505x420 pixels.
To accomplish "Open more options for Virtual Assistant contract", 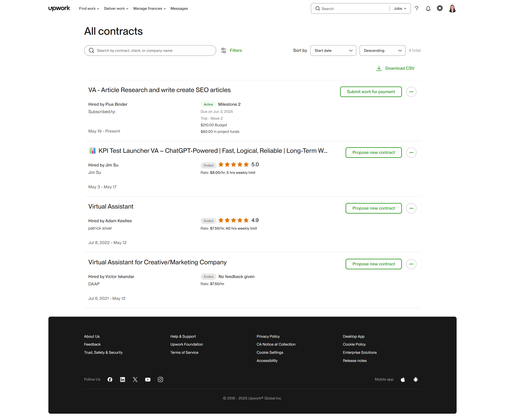I will 411,208.
